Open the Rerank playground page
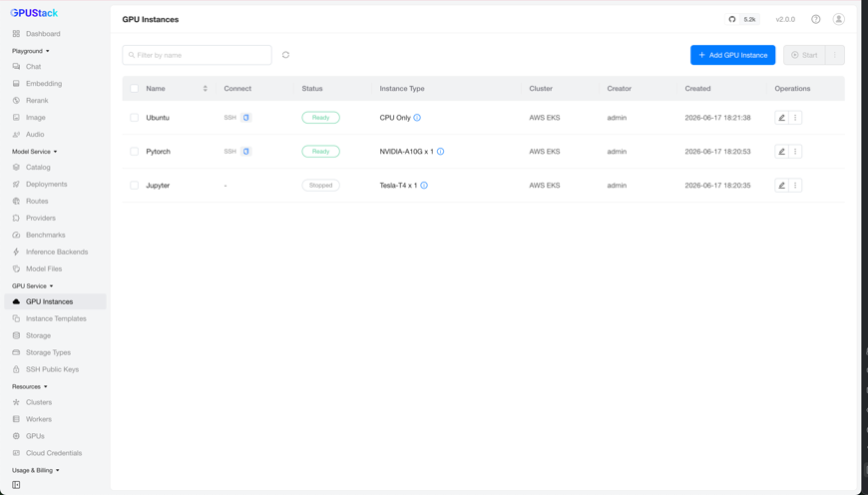The height and width of the screenshot is (495, 868). (x=55, y=100)
